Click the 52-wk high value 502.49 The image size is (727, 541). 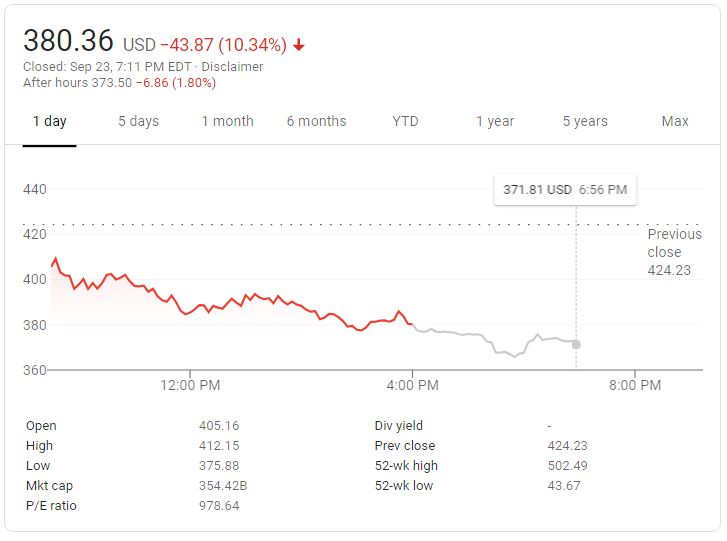[568, 466]
